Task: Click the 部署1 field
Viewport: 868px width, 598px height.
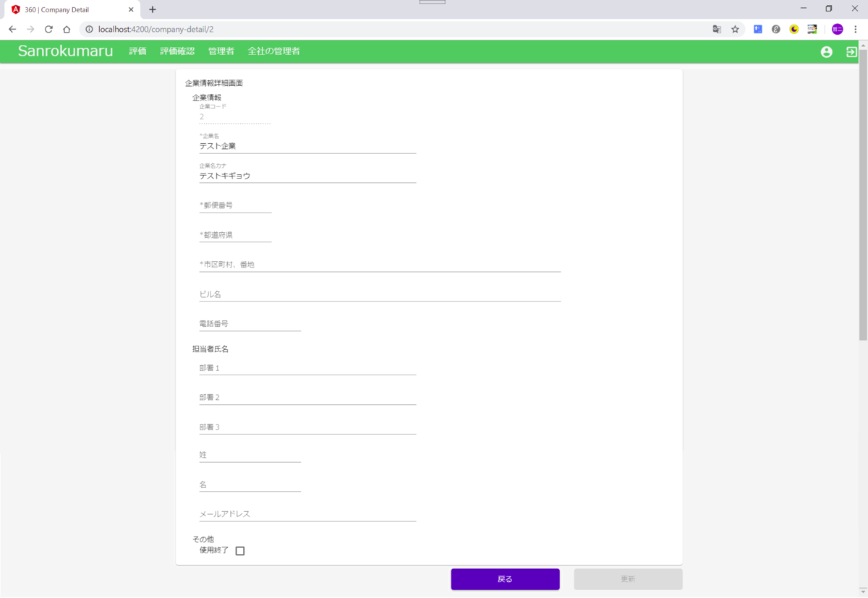Action: (308, 368)
